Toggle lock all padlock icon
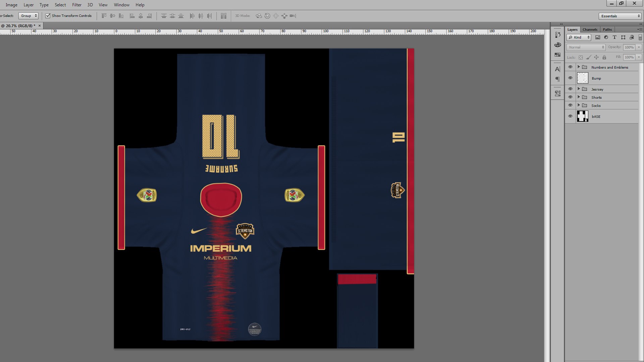Image resolution: width=644 pixels, height=362 pixels. (x=604, y=57)
